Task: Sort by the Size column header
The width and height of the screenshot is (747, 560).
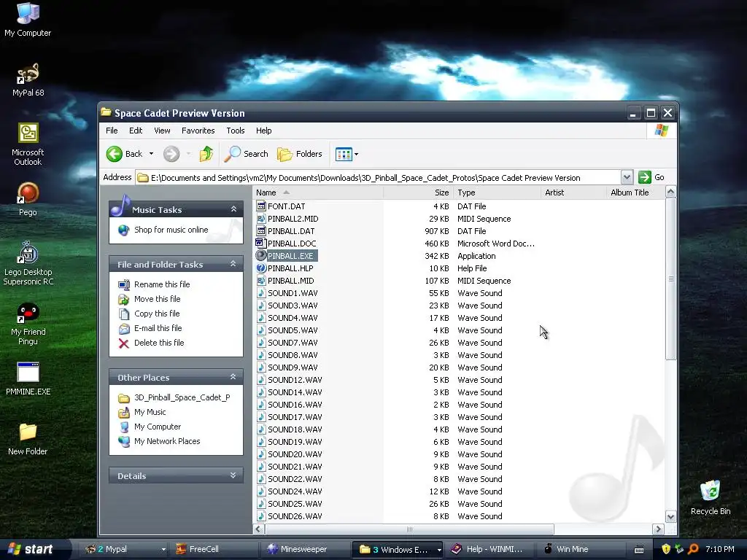Action: (x=418, y=192)
